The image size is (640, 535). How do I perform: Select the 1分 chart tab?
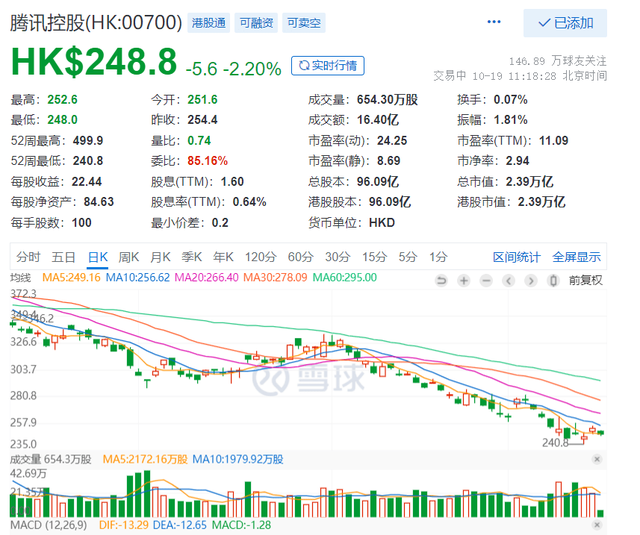[x=438, y=257]
